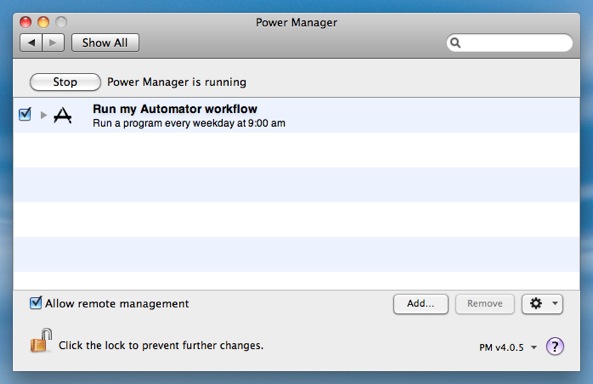Expand the Run my Automator workflow row
This screenshot has width=593, height=384.
coord(43,115)
